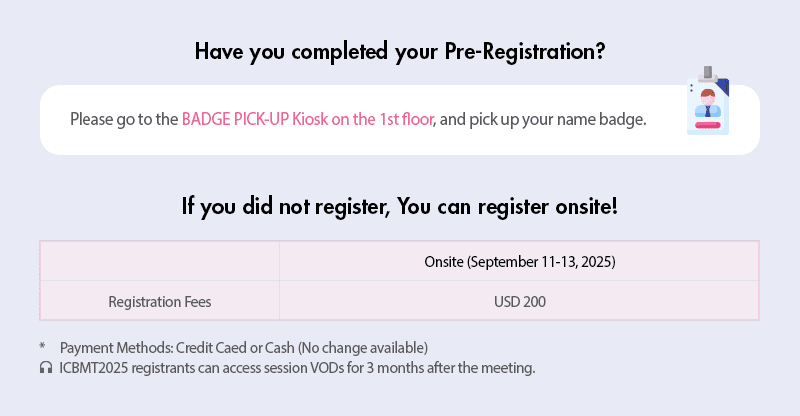This screenshot has height=416, width=800.
Task: Click the "(No change available)" note
Action: click(x=366, y=348)
